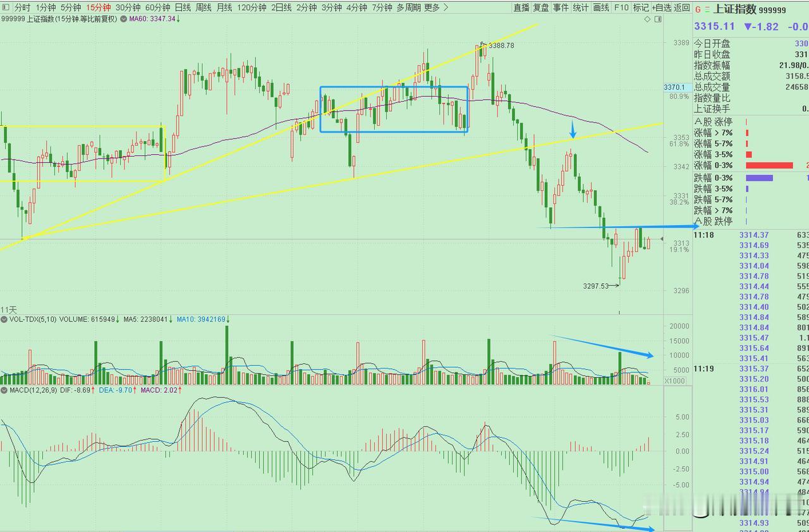Switch to 120分钟 period
This screenshot has height=532, width=809.
coord(252,8)
